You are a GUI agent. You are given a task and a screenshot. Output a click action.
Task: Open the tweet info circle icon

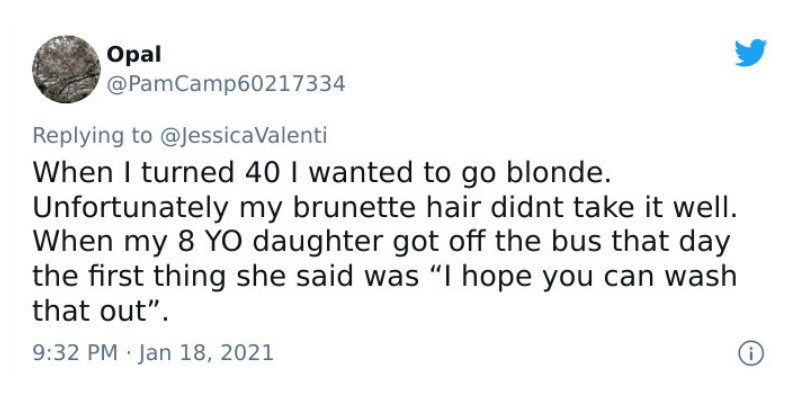pyautogui.click(x=751, y=354)
